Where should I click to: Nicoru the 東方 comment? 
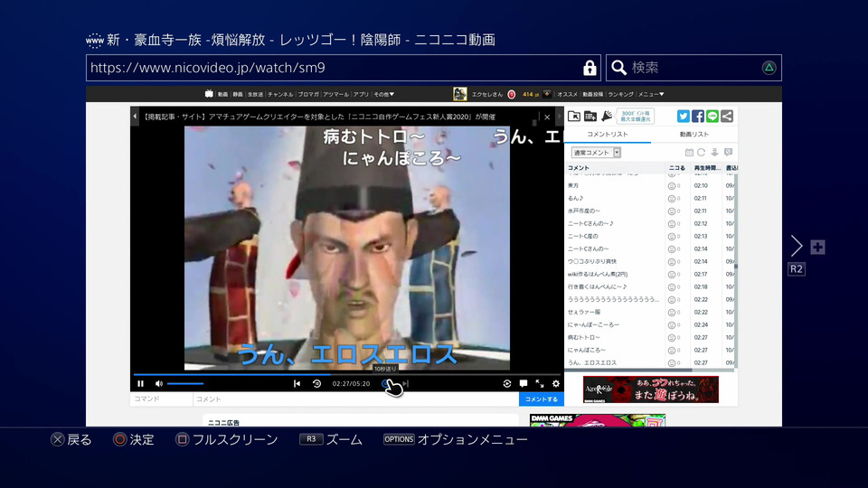(x=672, y=186)
